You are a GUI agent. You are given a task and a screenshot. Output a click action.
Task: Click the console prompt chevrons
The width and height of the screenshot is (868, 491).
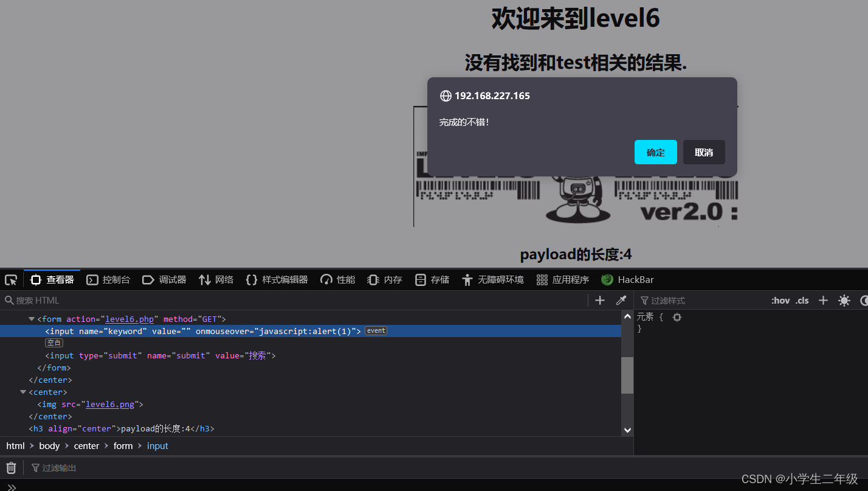point(11,487)
